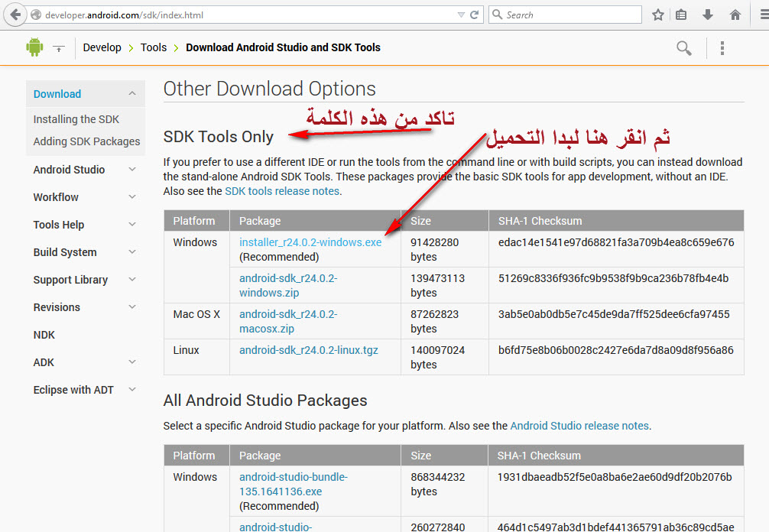This screenshot has width=769, height=532.
Task: Click the checksum starting with 1931dbaeadb5
Action: click(615, 477)
